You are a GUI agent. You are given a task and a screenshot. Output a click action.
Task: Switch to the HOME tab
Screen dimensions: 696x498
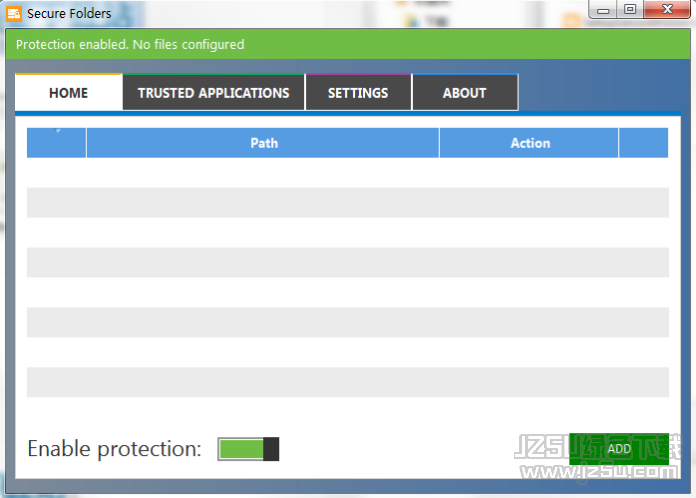tap(69, 92)
